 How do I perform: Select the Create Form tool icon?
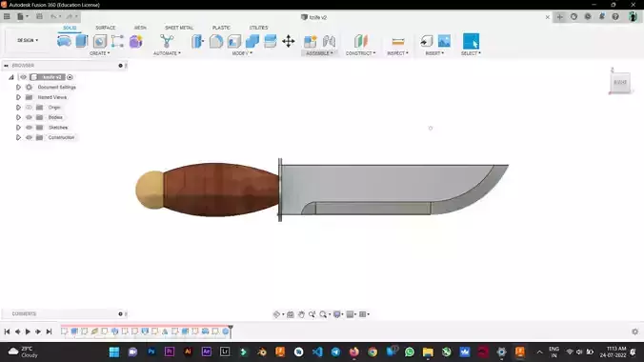point(135,41)
